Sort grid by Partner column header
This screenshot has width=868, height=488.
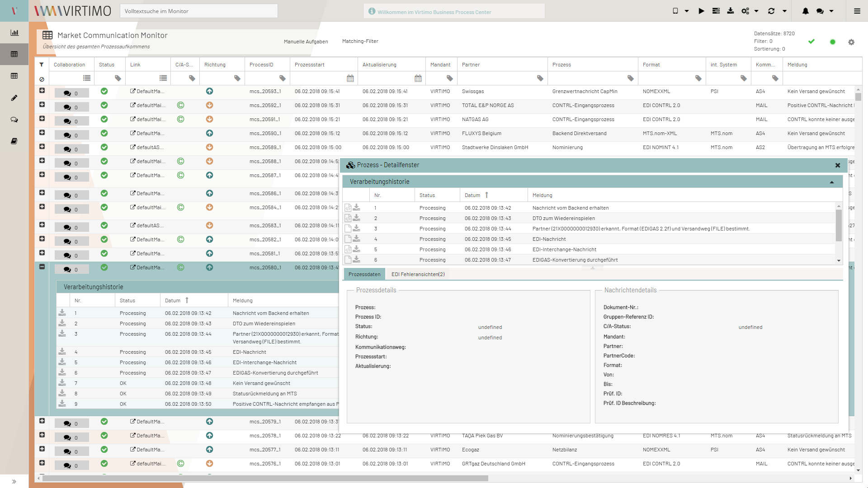click(x=502, y=65)
